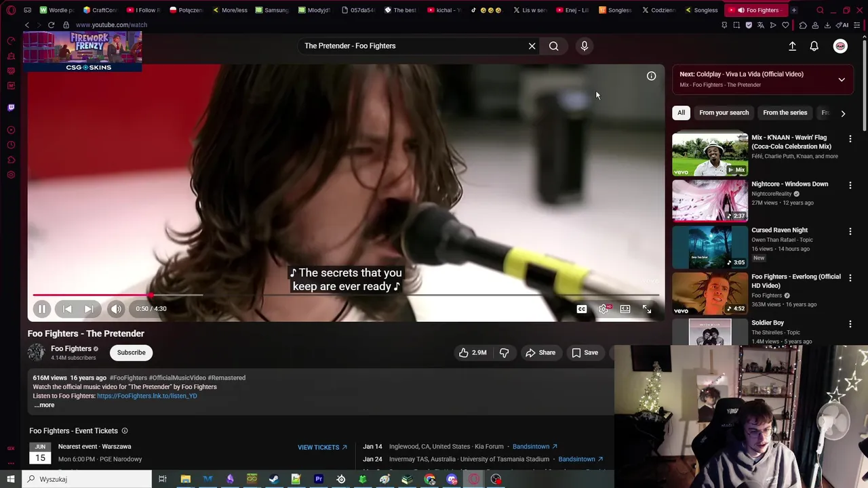Skip to previous video
This screenshot has width=868, height=488.
click(x=67, y=309)
